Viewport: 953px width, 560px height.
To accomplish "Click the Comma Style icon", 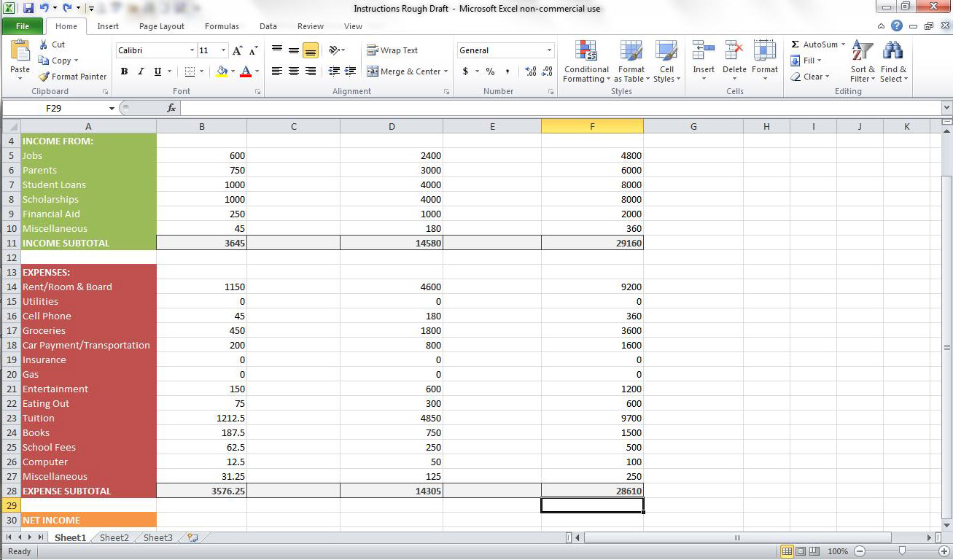I will 506,71.
